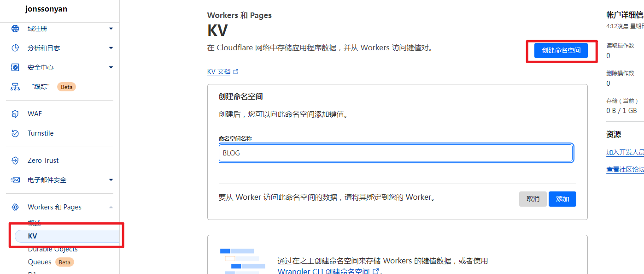Open the 查看社区论坛 link

625,170
